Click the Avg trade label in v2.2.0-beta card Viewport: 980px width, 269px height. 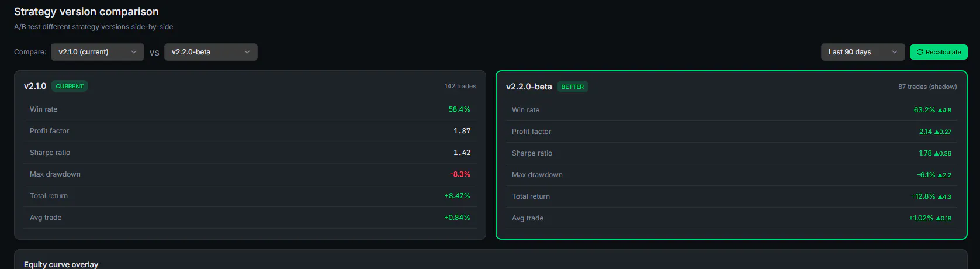(x=528, y=218)
